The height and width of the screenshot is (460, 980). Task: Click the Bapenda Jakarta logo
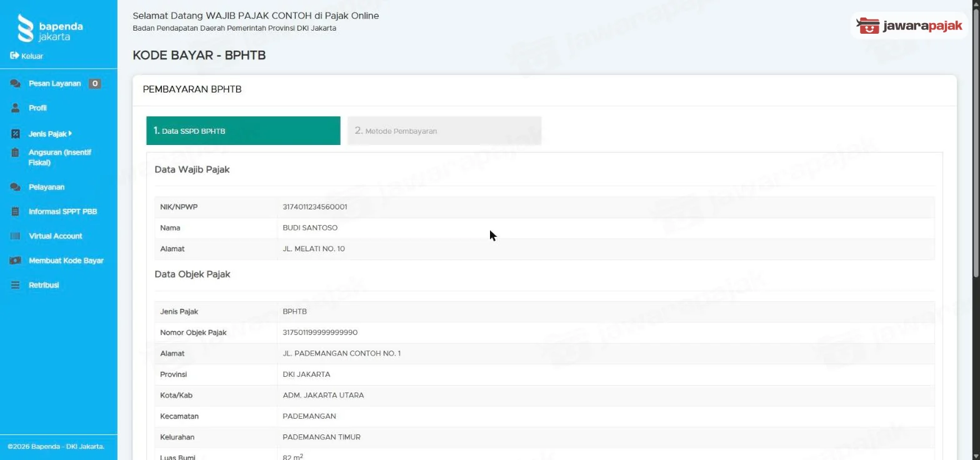(50, 29)
